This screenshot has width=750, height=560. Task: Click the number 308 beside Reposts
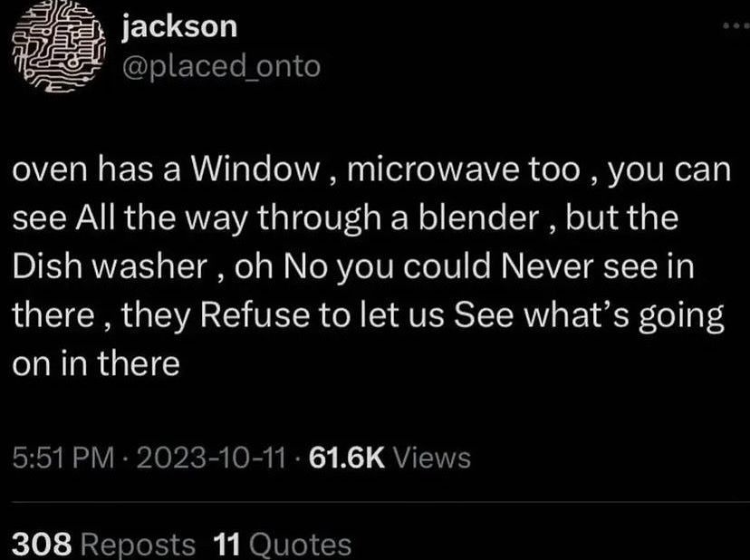pos(42,545)
